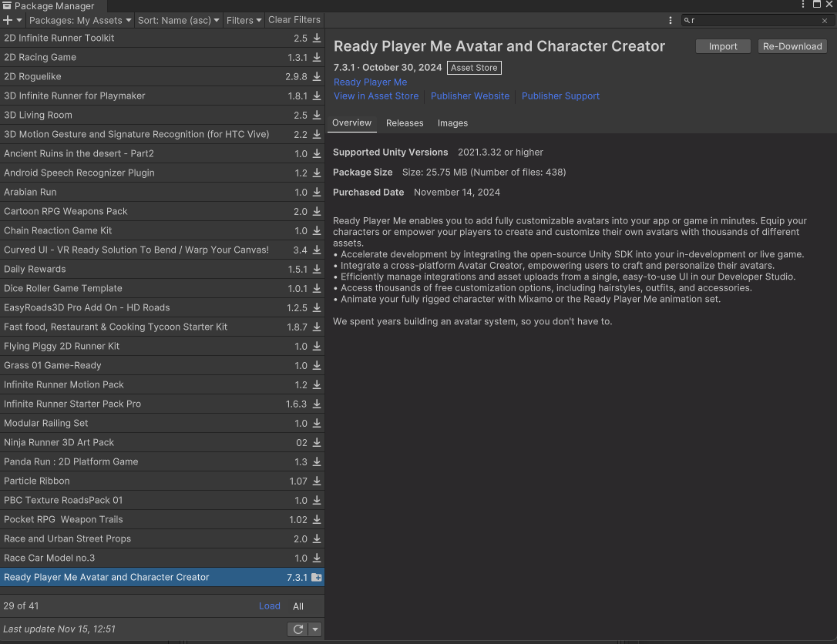Download Ninja Runner 3D Art Pack icon
The height and width of the screenshot is (644, 837).
(317, 442)
